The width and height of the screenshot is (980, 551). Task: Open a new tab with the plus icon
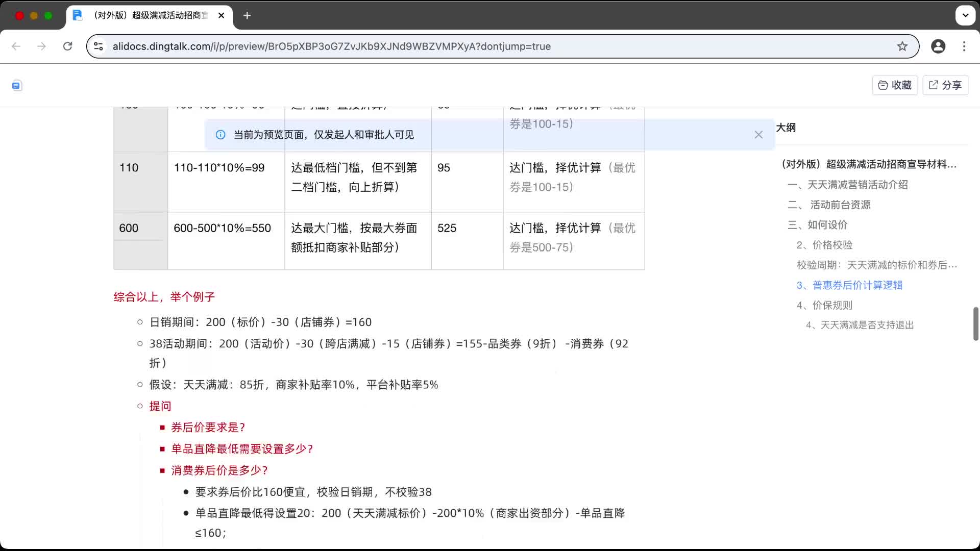[x=247, y=15]
